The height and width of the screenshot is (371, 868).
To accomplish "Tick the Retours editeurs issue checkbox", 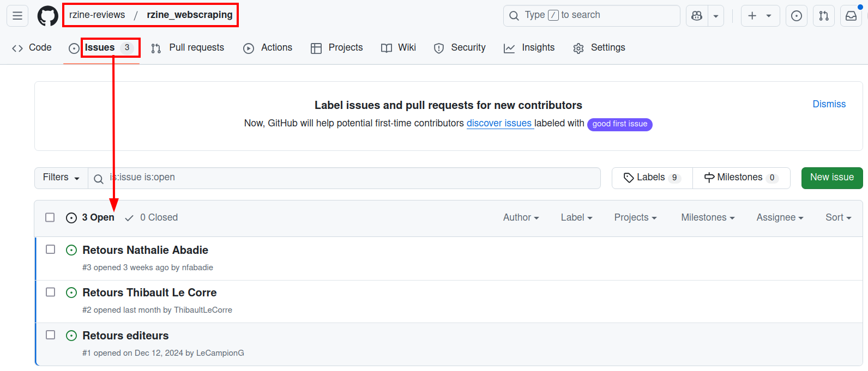I will 50,335.
